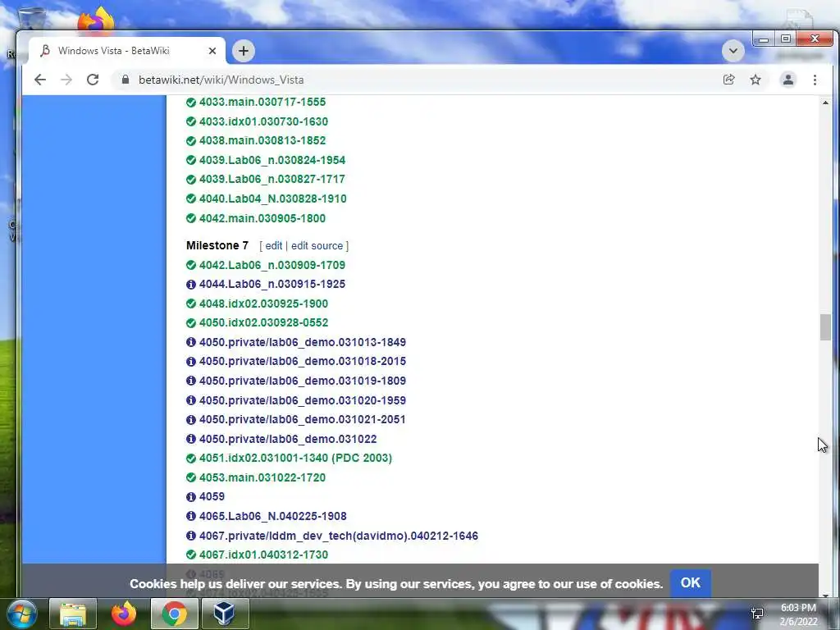Viewport: 840px width, 630px height.
Task: Open build 4042.main.030905-1800
Action: pos(262,218)
